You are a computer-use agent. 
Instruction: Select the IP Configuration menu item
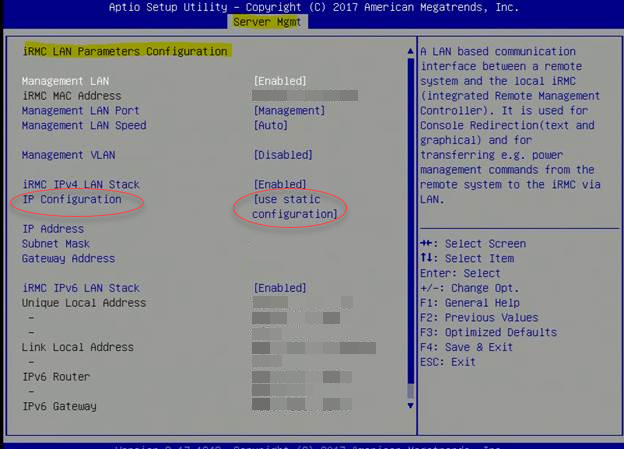(x=72, y=200)
